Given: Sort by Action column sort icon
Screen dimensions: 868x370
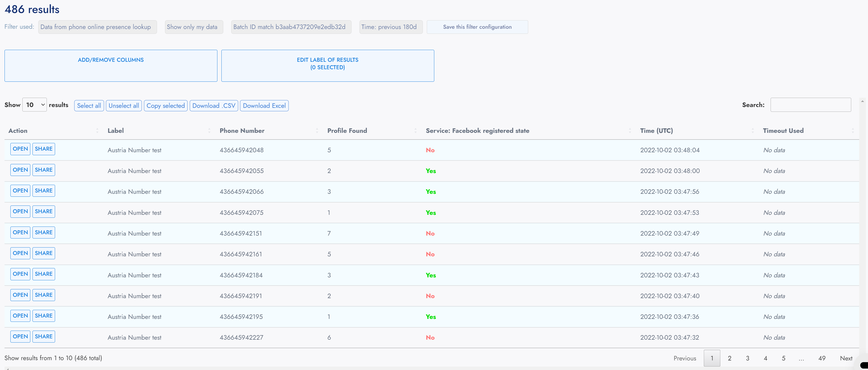Looking at the screenshot, I should [97, 131].
